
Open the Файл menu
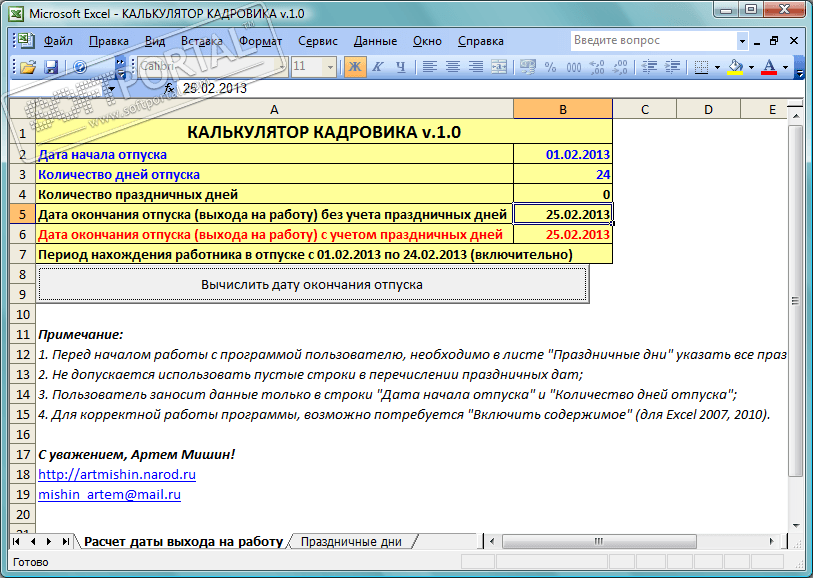point(58,41)
